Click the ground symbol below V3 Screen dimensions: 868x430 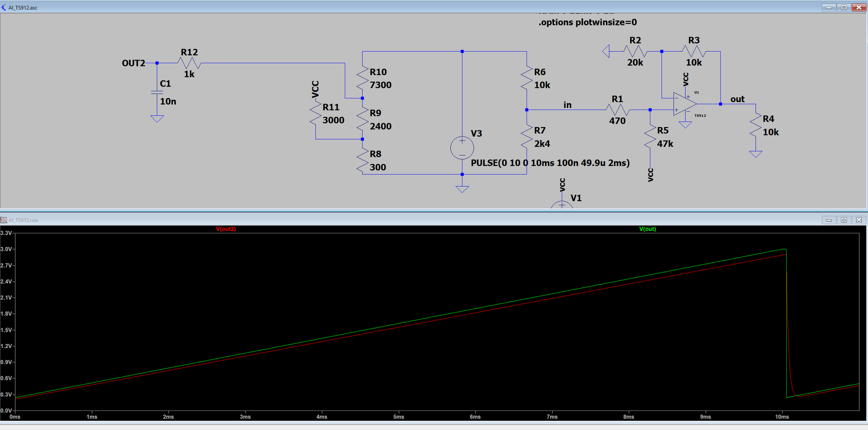462,188
